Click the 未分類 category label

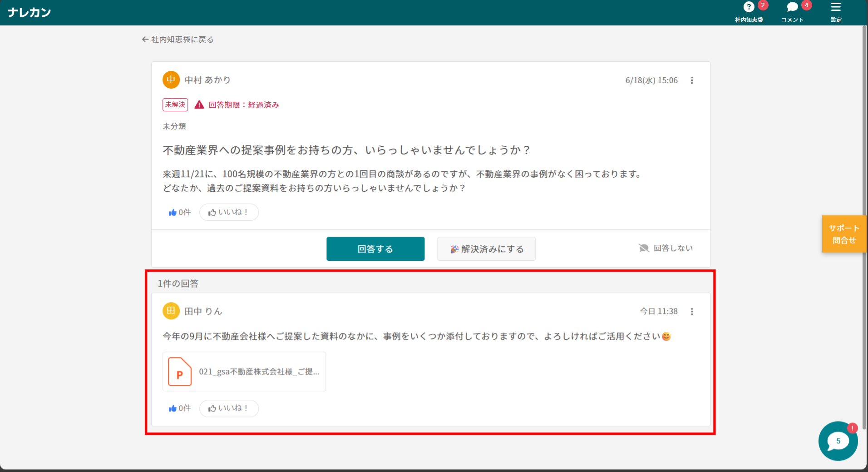click(x=174, y=126)
